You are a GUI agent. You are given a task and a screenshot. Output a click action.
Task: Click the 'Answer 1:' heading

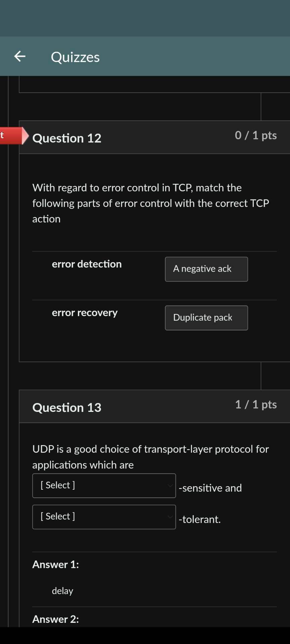tap(55, 565)
